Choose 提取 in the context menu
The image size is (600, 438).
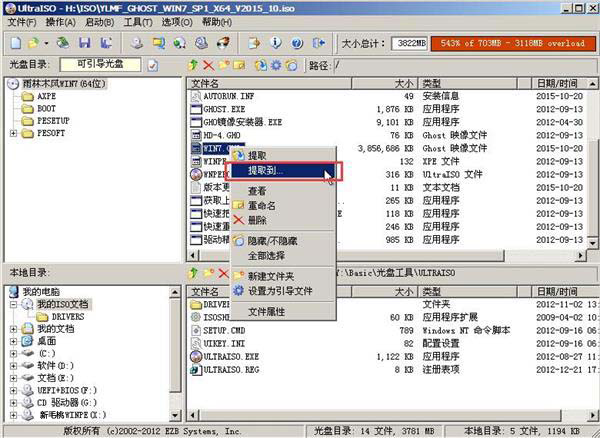(x=283, y=155)
